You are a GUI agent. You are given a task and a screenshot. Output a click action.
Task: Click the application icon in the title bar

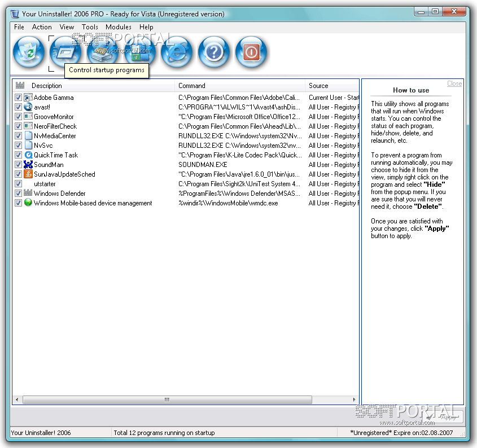click(14, 14)
